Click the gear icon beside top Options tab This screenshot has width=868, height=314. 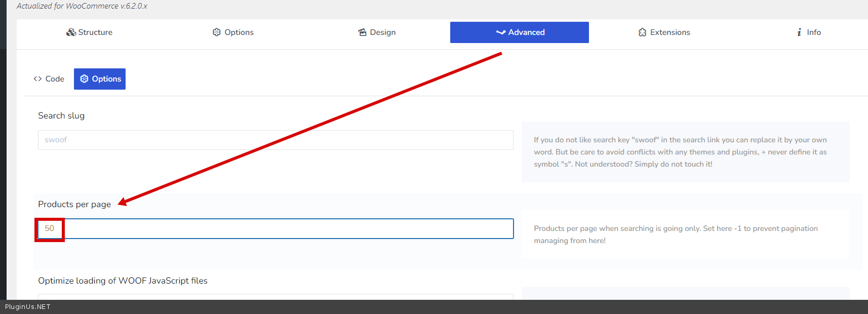coord(217,32)
